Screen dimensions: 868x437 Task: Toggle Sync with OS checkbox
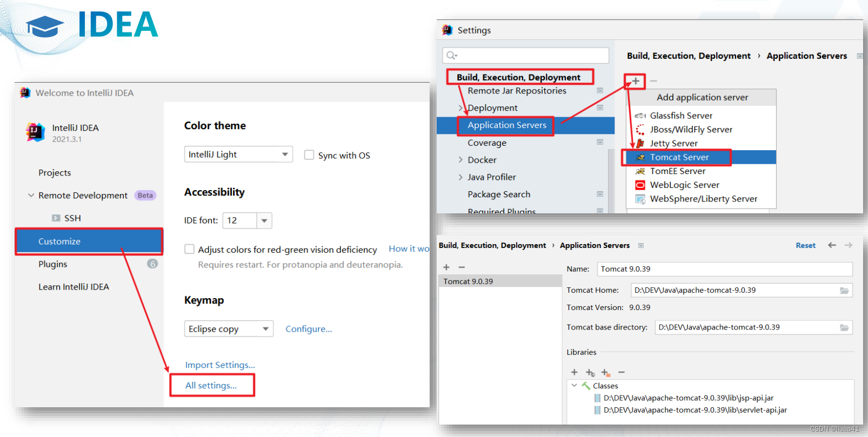[x=309, y=155]
